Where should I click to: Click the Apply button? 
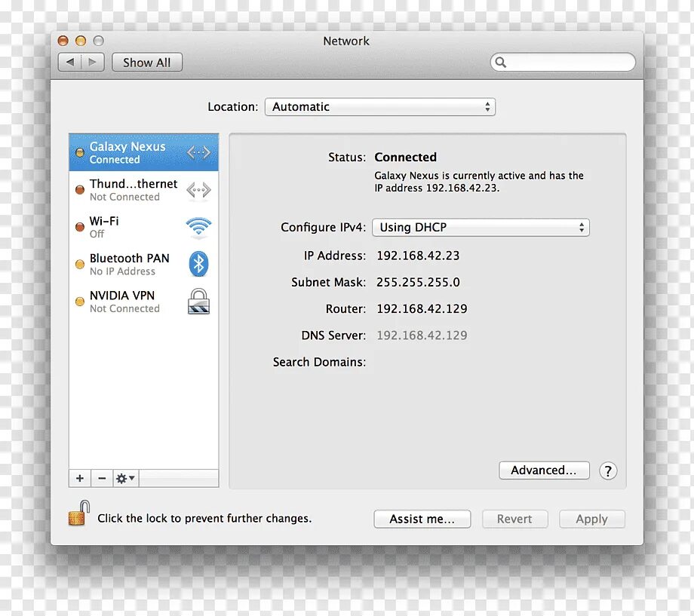pyautogui.click(x=591, y=519)
